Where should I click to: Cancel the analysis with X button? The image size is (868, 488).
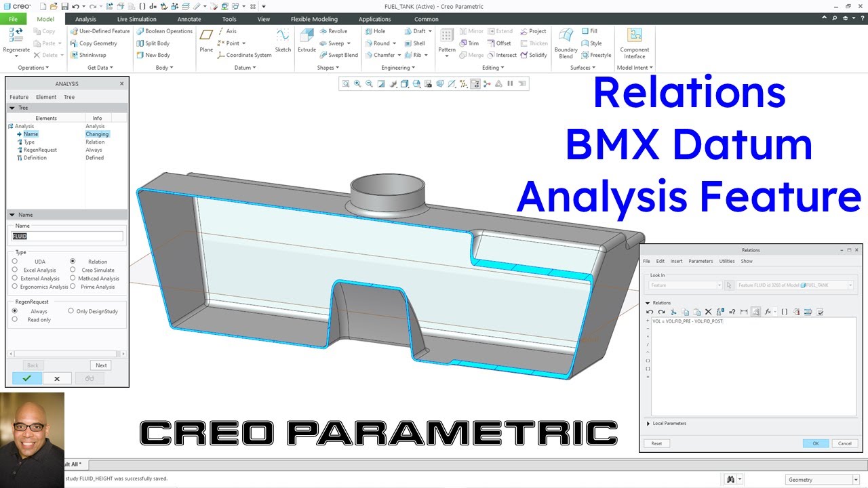click(x=57, y=379)
